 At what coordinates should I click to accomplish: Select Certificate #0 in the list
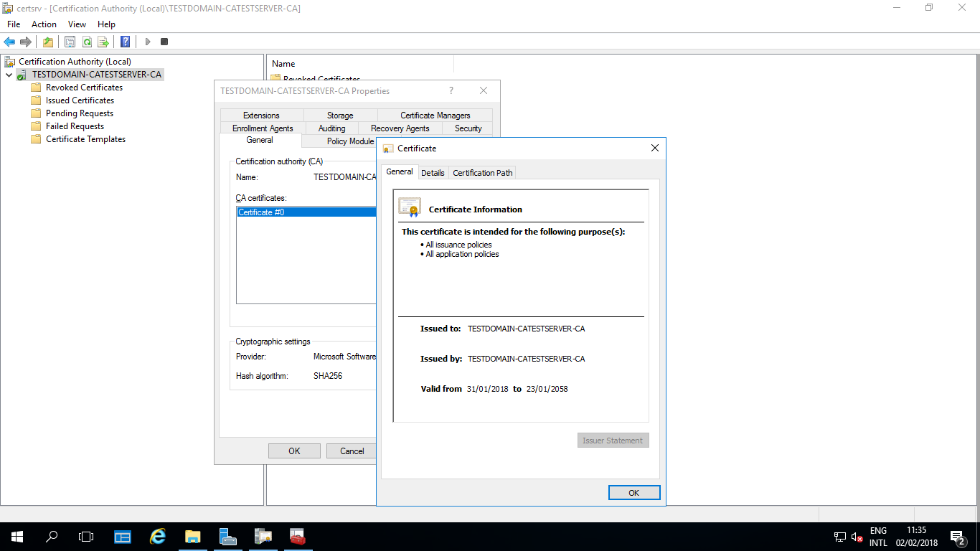pos(261,212)
